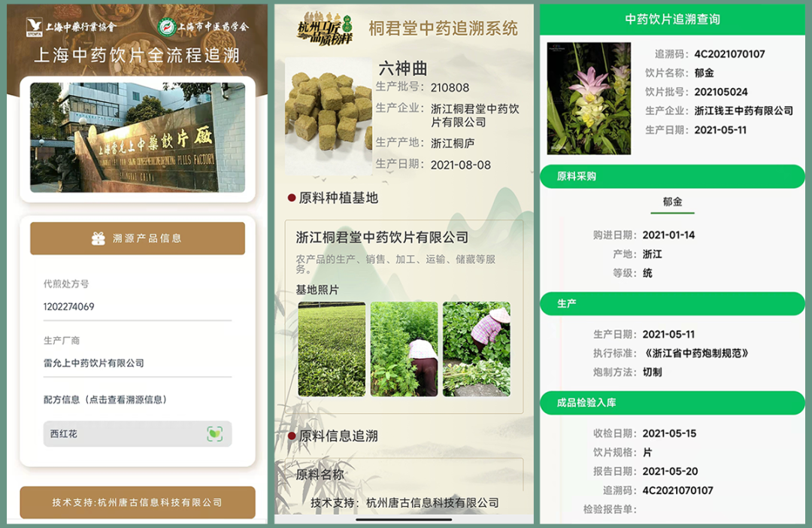Click the 原料名称 label

pyautogui.click(x=320, y=475)
